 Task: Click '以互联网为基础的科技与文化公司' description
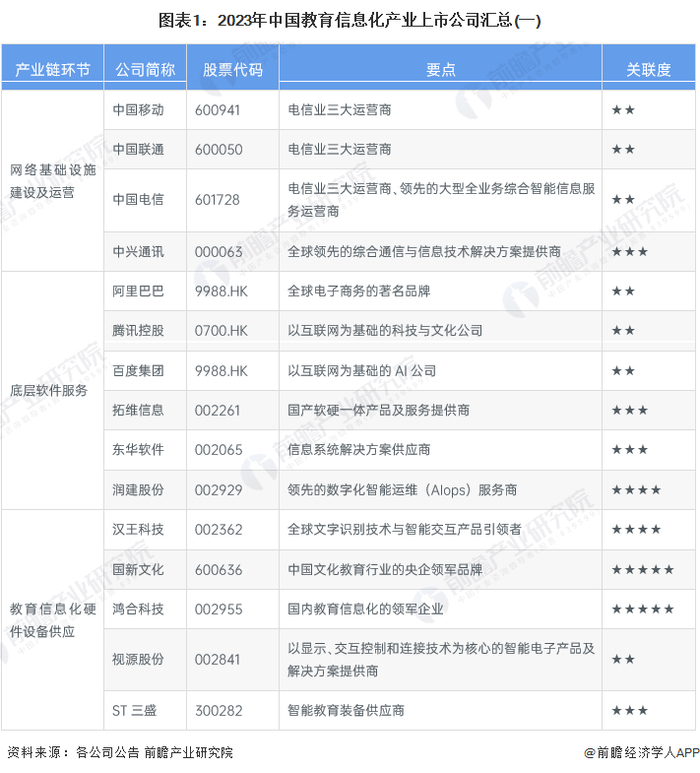click(x=385, y=331)
